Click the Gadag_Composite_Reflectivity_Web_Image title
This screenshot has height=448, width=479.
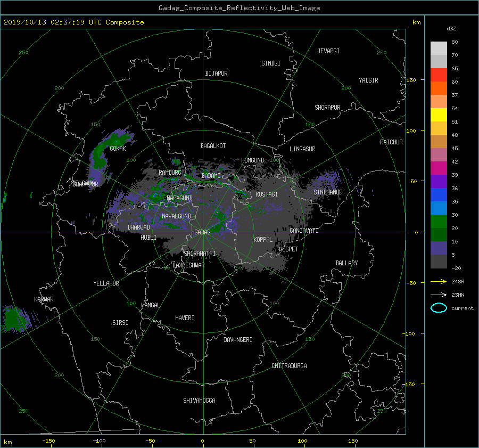point(239,8)
